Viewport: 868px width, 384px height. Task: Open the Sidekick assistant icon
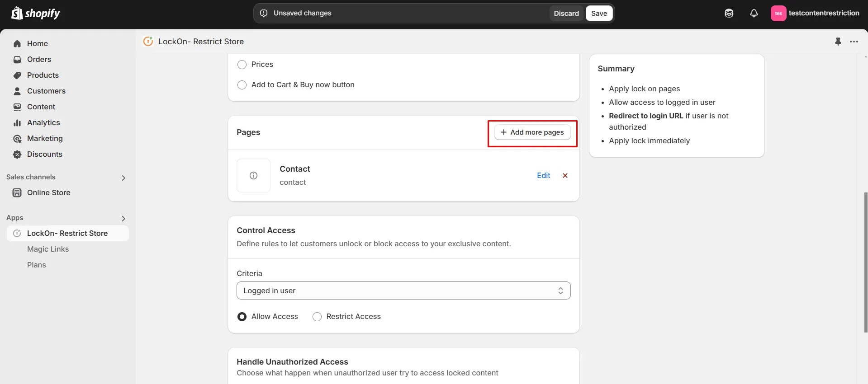coord(729,13)
